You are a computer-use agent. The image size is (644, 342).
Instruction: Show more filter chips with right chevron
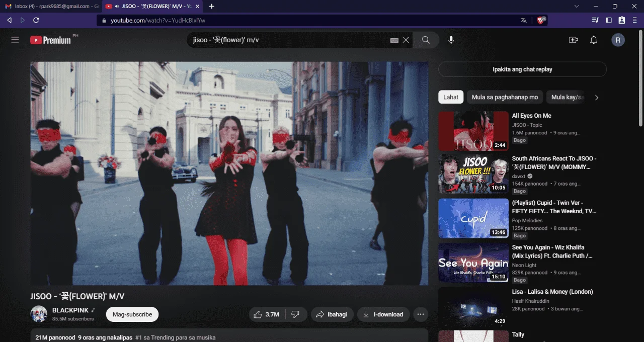[597, 98]
